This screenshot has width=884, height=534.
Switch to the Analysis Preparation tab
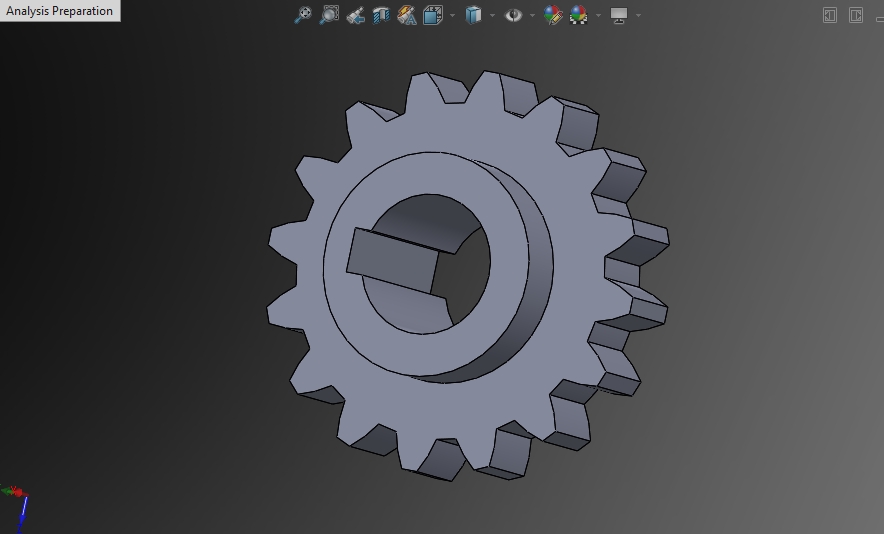pyautogui.click(x=59, y=11)
